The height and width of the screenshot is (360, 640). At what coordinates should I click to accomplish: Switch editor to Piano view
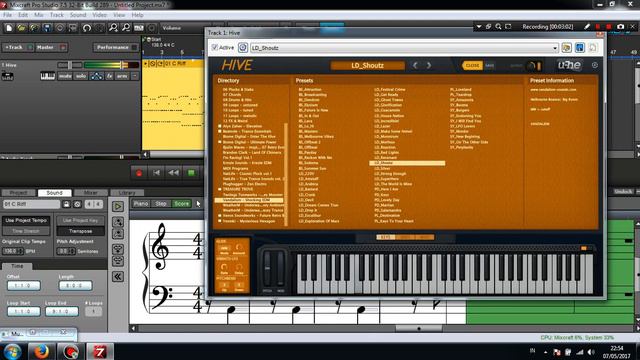pyautogui.click(x=141, y=203)
